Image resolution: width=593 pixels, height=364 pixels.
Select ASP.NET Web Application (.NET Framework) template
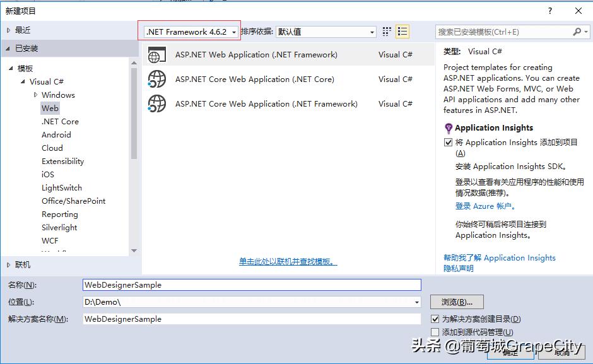tap(288, 55)
